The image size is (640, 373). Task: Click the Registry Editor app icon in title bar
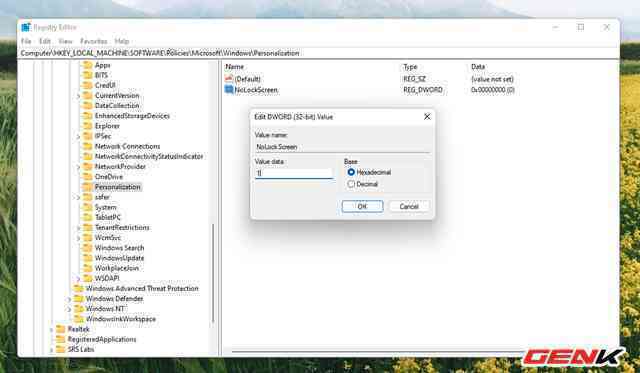(26, 27)
